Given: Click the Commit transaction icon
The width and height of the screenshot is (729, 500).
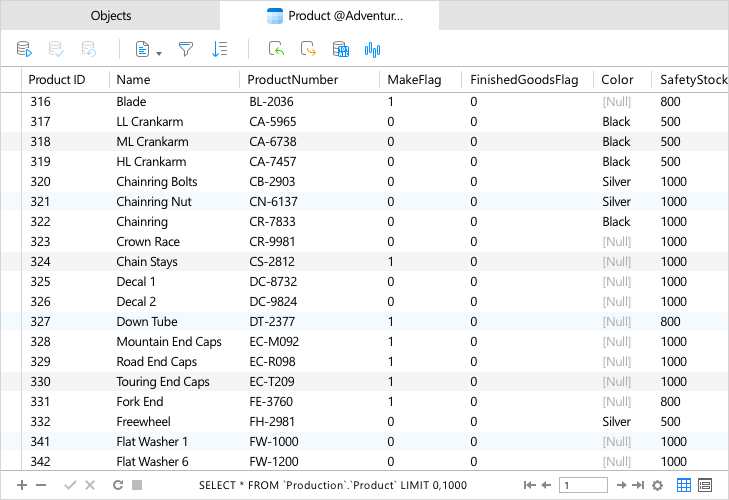Looking at the screenshot, I should click(x=56, y=49).
